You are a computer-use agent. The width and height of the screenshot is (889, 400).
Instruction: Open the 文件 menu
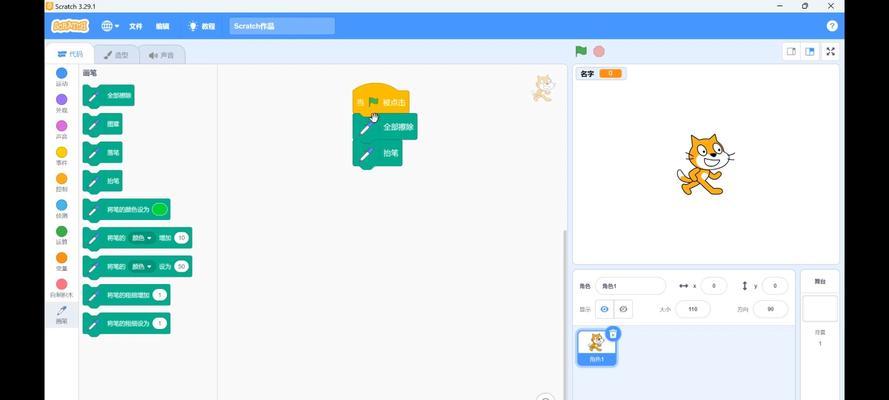click(136, 26)
